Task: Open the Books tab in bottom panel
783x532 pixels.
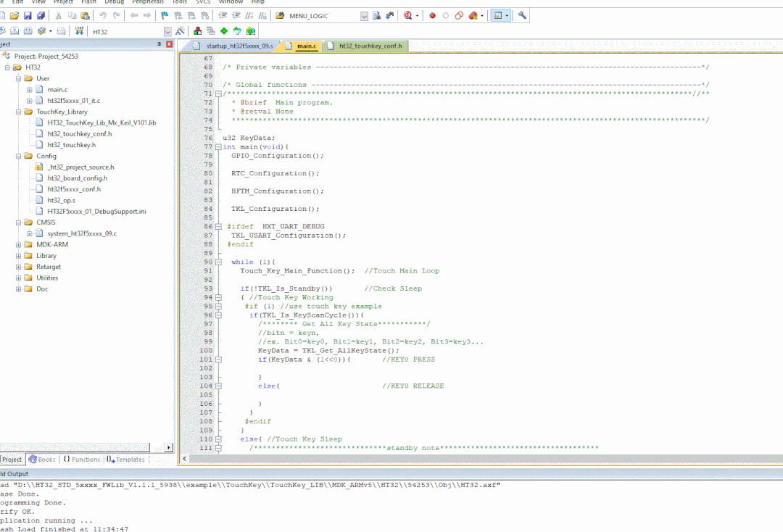Action: pos(42,460)
